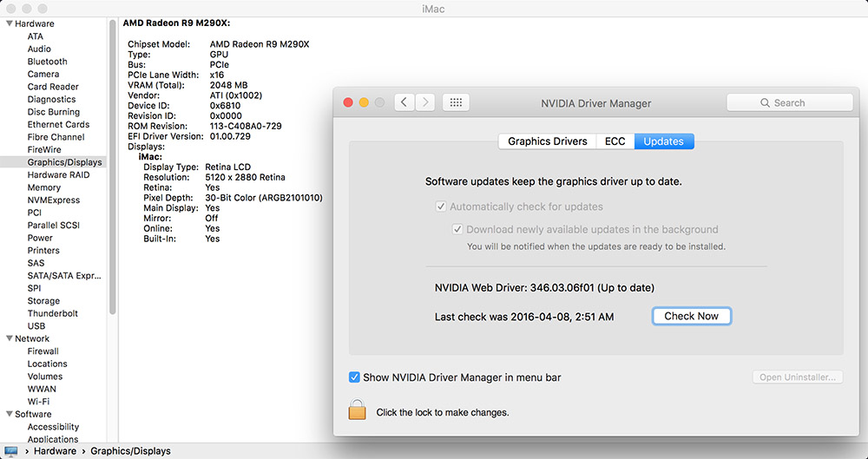Collapse the Network section

click(x=10, y=338)
